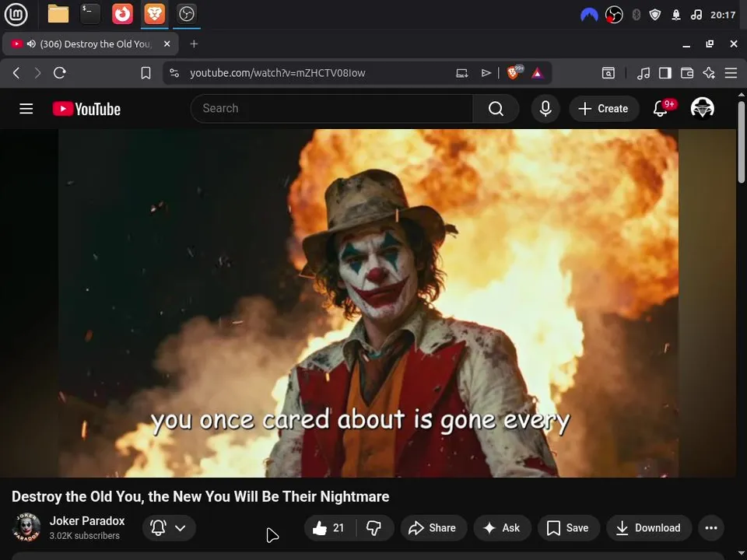
Task: Click the page vertical scrollbar thumb
Action: (x=742, y=142)
